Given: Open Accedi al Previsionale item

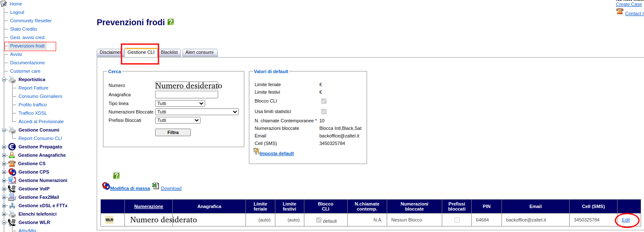Looking at the screenshot, I should point(41,121).
